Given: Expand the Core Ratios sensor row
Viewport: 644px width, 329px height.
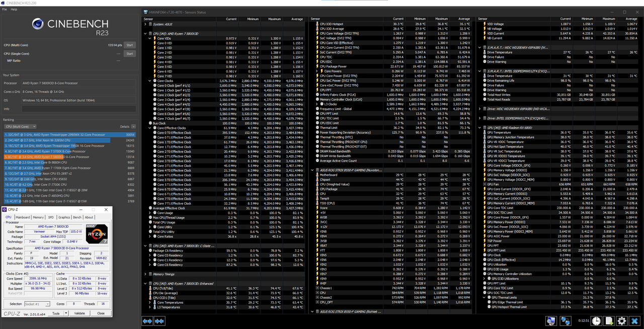Looking at the screenshot, I should pyautogui.click(x=150, y=236).
